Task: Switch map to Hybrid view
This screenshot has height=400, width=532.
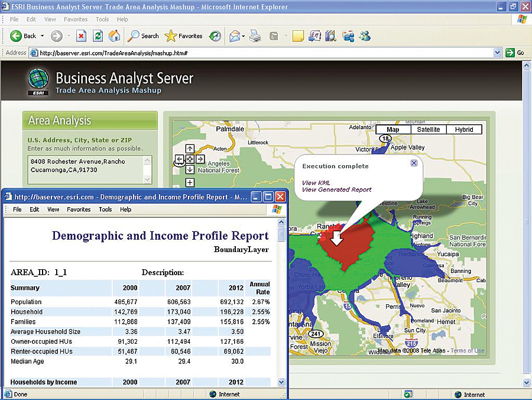Action: (x=464, y=130)
